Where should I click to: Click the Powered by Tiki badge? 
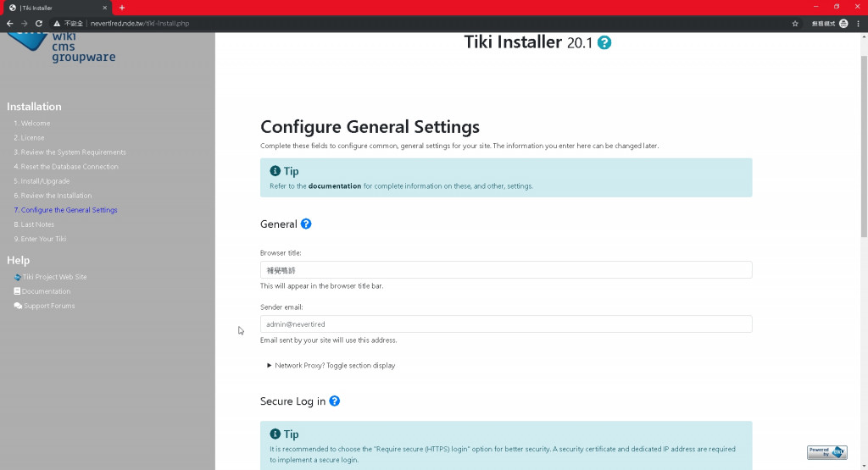827,452
